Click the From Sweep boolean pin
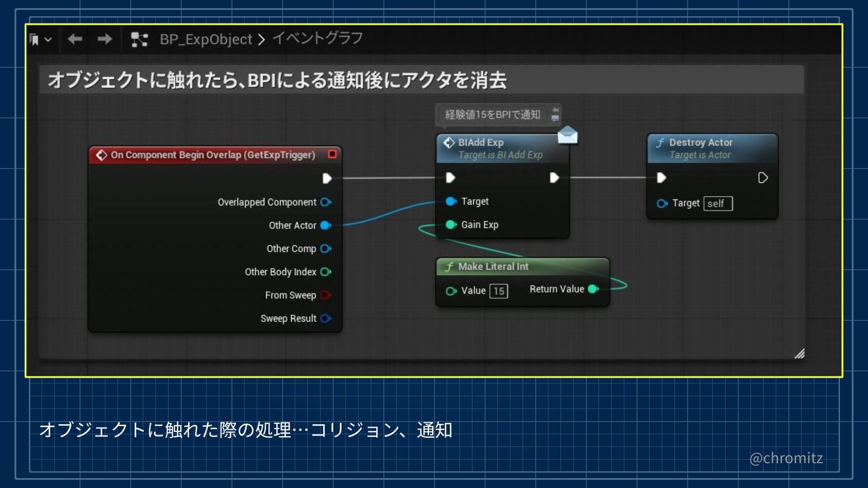The image size is (868, 488). click(325, 295)
